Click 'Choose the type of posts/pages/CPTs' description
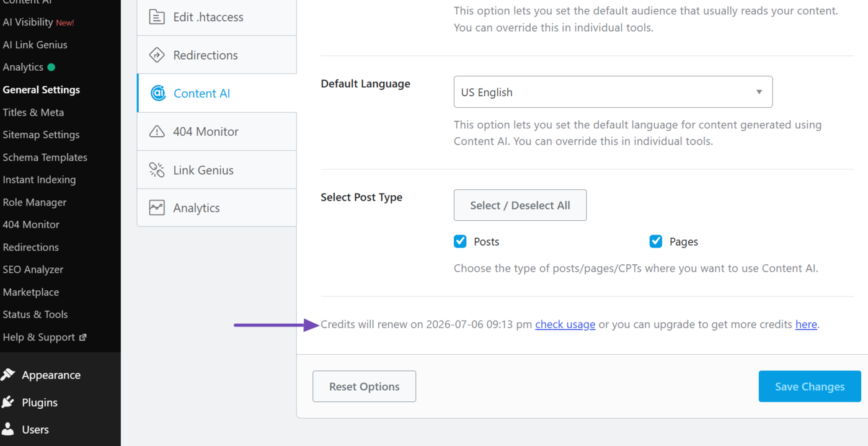The image size is (868, 446). click(636, 269)
